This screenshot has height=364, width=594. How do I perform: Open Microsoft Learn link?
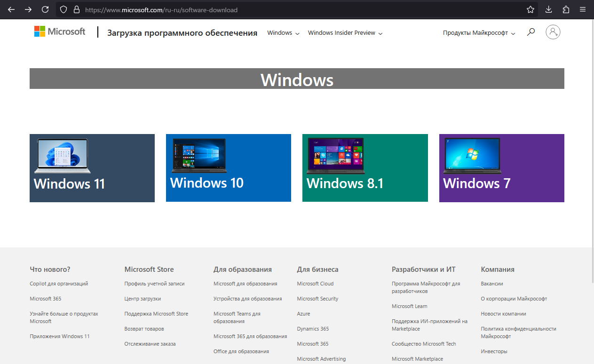tap(410, 306)
